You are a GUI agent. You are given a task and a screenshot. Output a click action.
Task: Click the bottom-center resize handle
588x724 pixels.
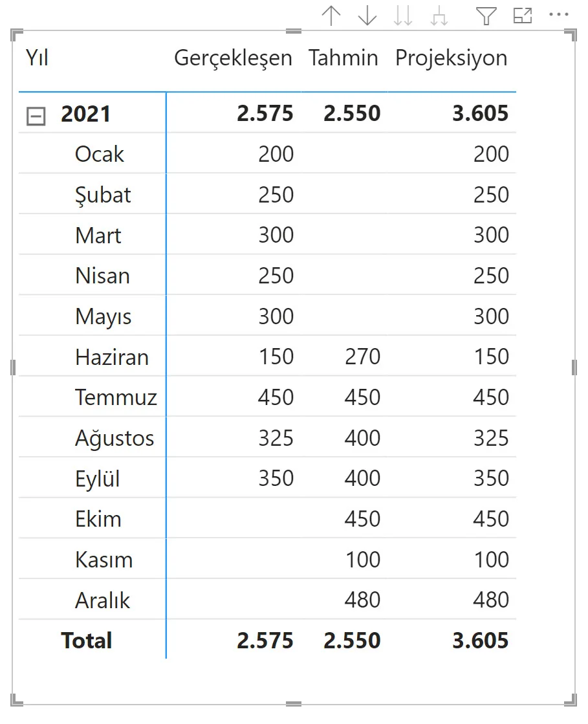[x=294, y=704]
